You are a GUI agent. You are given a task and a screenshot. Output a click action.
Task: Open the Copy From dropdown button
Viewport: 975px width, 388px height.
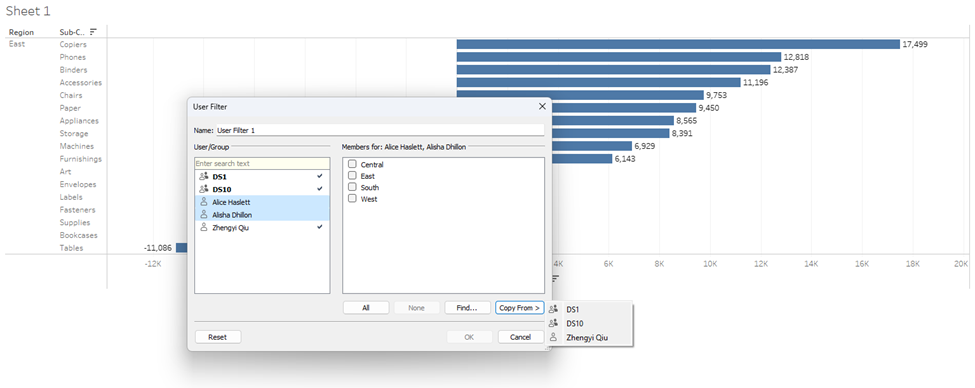tap(520, 308)
